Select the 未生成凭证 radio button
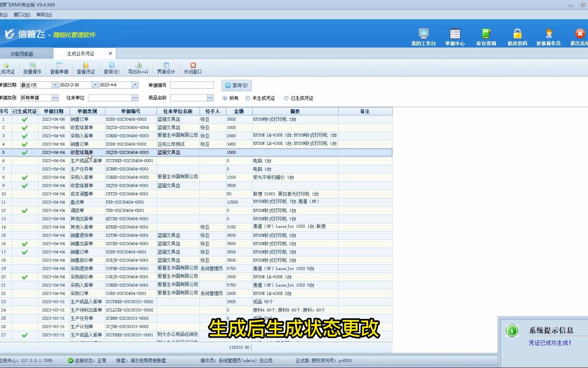Viewport: 588px width, 368px height. pyautogui.click(x=248, y=98)
